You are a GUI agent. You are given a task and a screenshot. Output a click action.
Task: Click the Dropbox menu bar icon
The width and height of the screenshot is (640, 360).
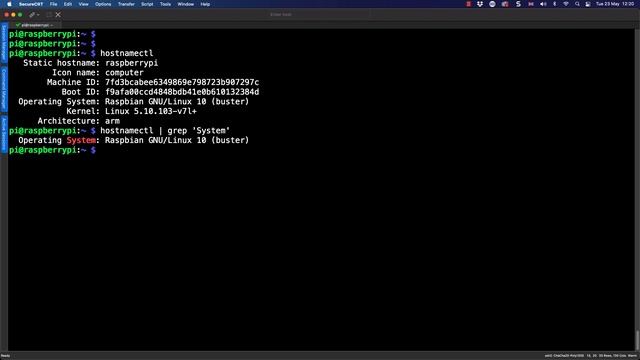tap(480, 4)
